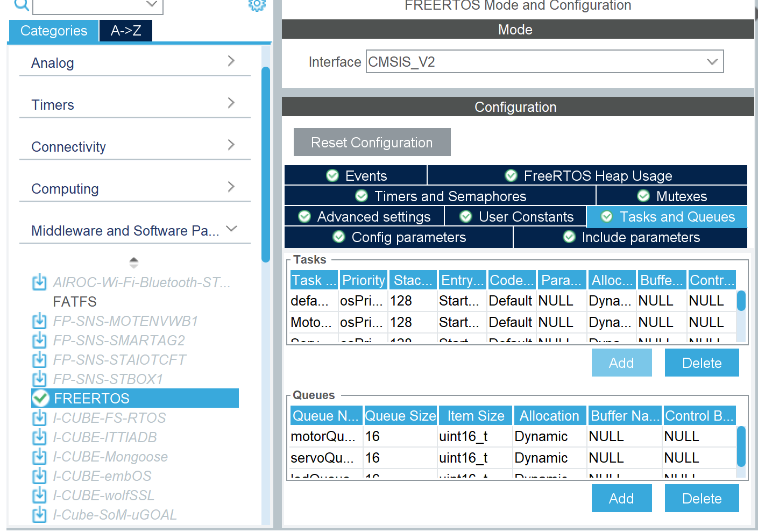The image size is (758, 532).
Task: Click the up/down sort arrows above middleware list
Action: click(134, 263)
